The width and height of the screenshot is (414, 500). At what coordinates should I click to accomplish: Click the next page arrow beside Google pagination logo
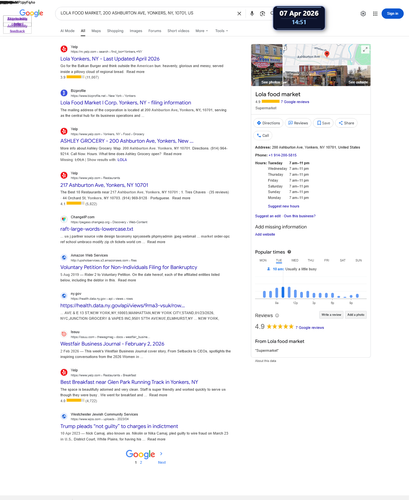click(x=161, y=454)
